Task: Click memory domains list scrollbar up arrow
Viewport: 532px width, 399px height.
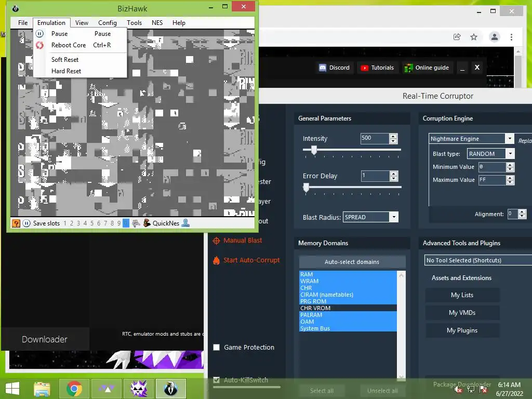Action: click(402, 275)
